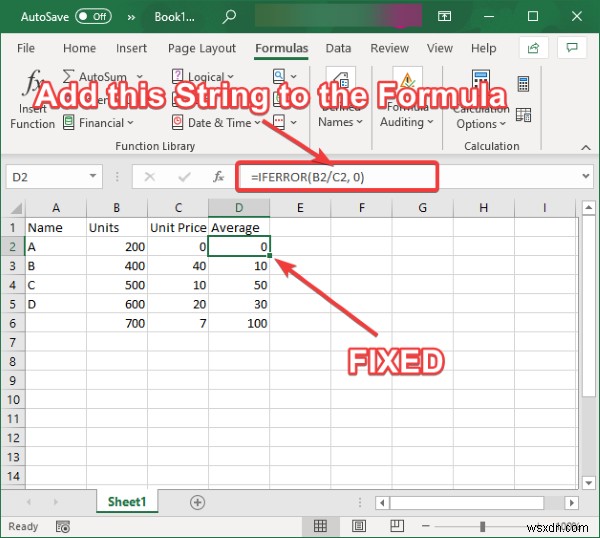600x538 pixels.
Task: Expand the quick access toolbar chevrons
Action: pos(131,17)
